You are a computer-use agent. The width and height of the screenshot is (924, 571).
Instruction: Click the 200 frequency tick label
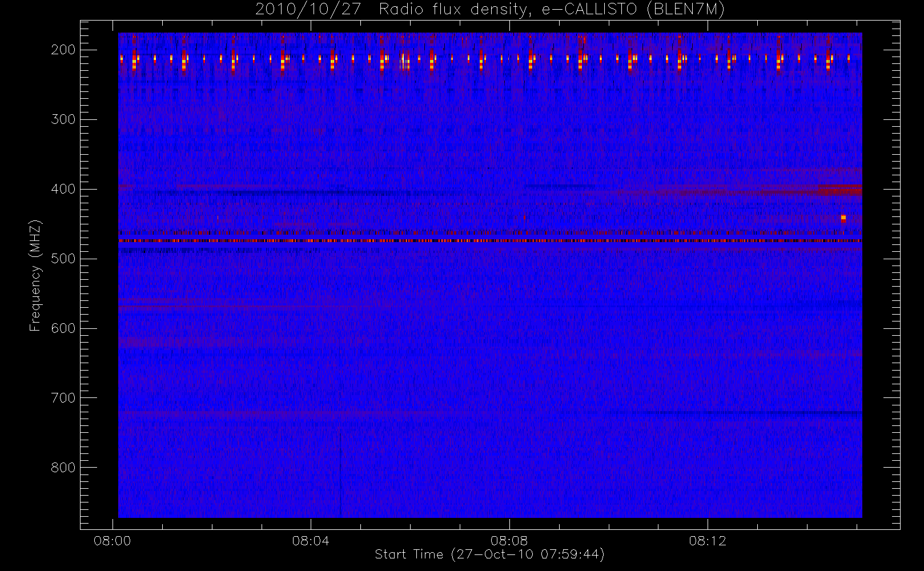coord(63,50)
